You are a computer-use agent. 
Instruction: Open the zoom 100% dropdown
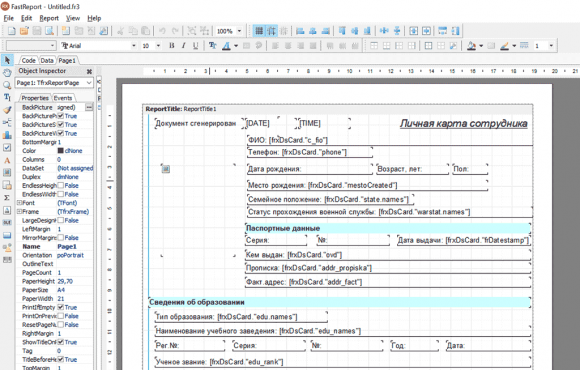coord(239,31)
